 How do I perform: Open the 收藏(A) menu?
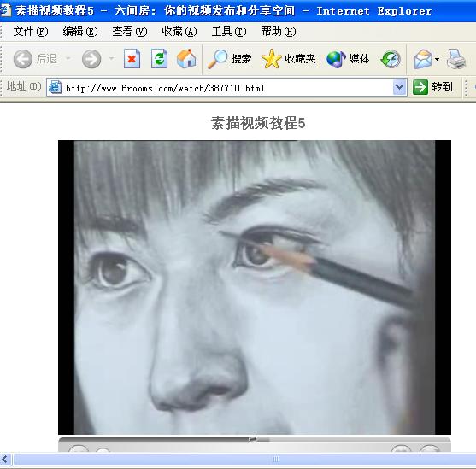(179, 32)
